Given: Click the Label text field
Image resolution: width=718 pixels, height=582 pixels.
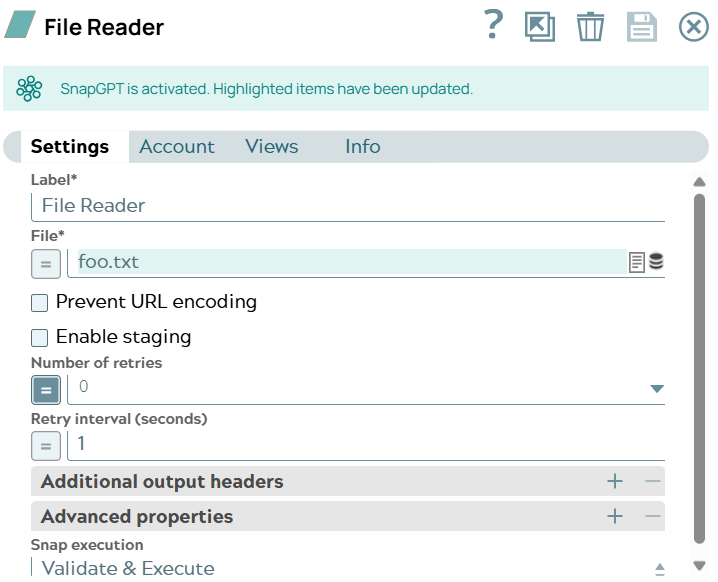Looking at the screenshot, I should (350, 206).
